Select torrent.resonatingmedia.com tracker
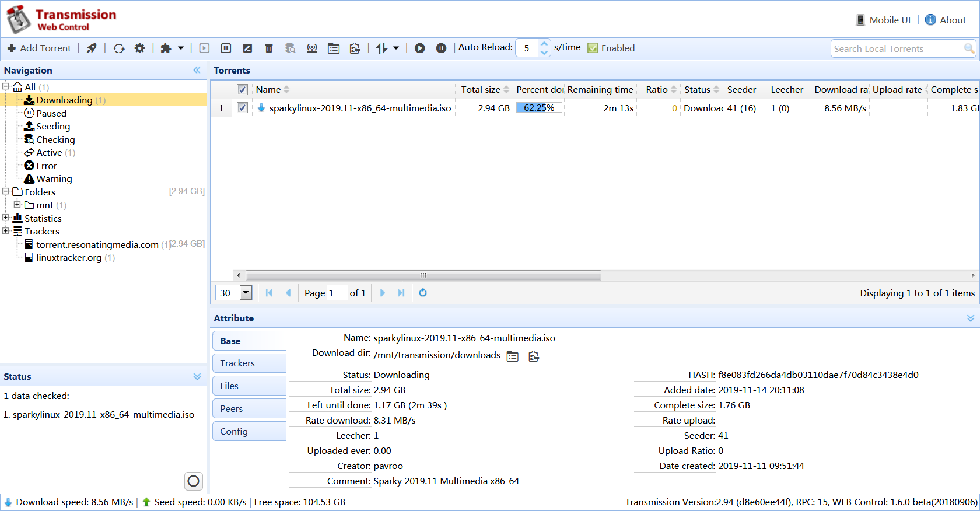Viewport: 980px width, 511px height. coord(97,244)
